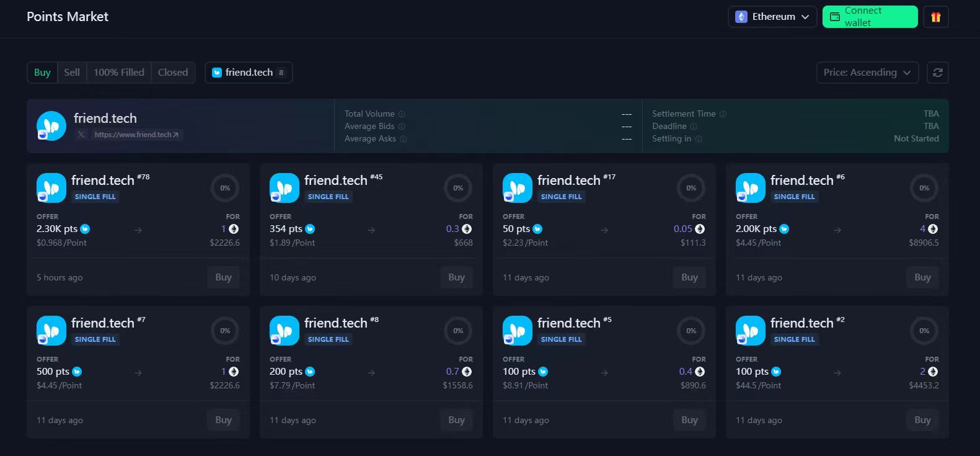Viewport: 980px width, 456px height.
Task: Click the 0% fill progress ring on #2
Action: tap(924, 331)
